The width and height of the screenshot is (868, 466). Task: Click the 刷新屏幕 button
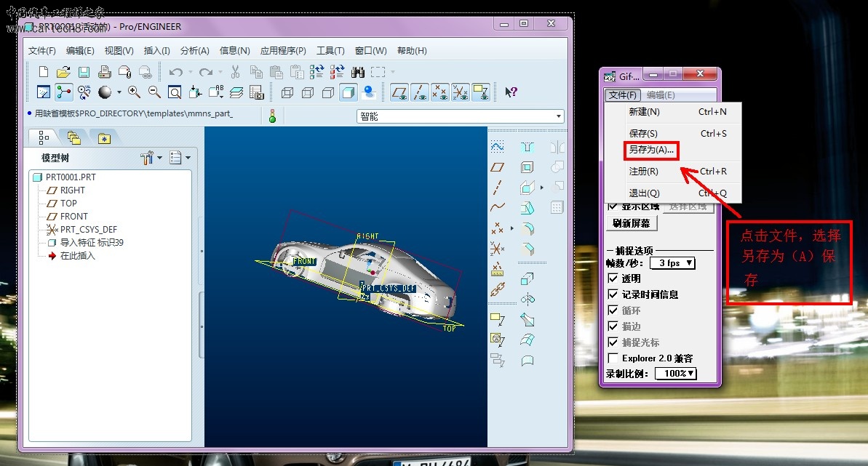[x=632, y=223]
